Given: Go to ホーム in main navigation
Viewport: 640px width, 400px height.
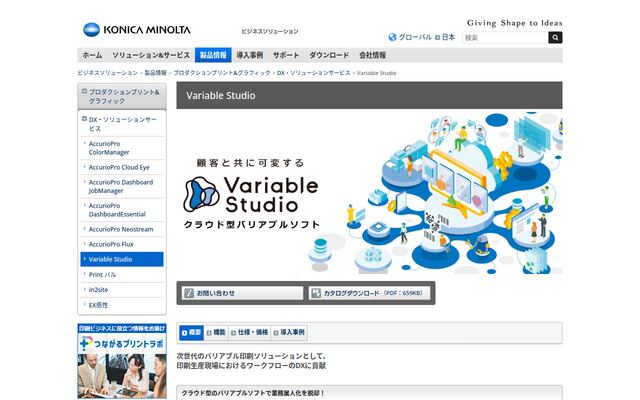Looking at the screenshot, I should 92,55.
